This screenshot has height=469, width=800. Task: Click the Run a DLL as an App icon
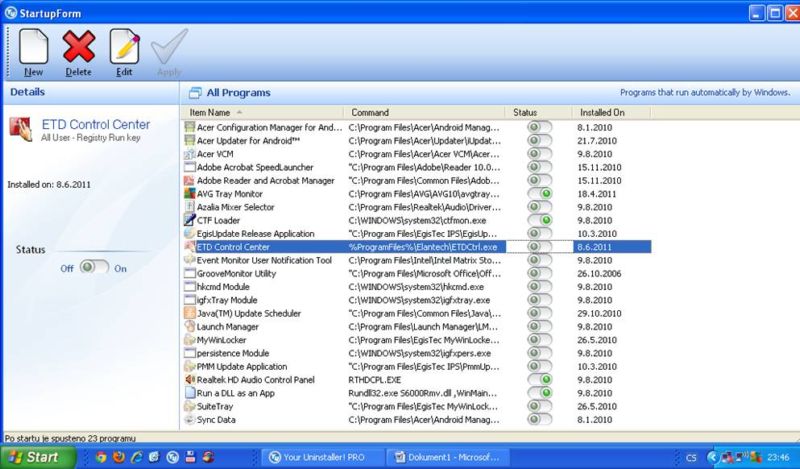click(189, 393)
